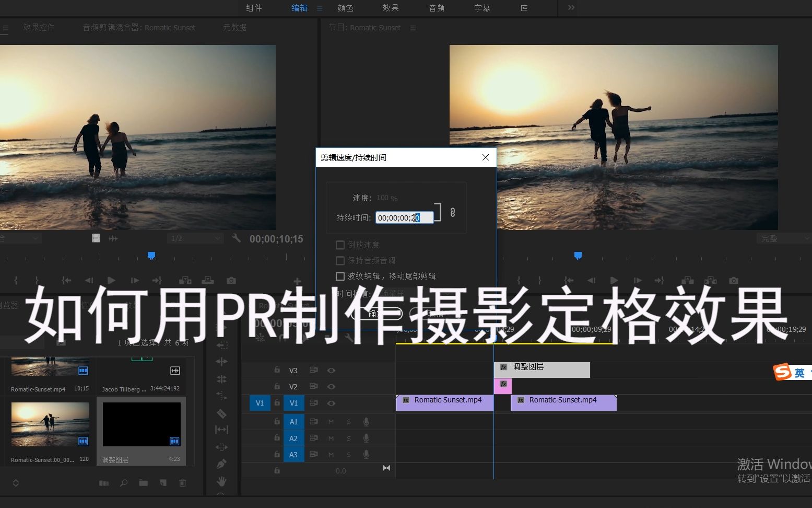
Task: Open source monitor settings wrench
Action: (236, 238)
